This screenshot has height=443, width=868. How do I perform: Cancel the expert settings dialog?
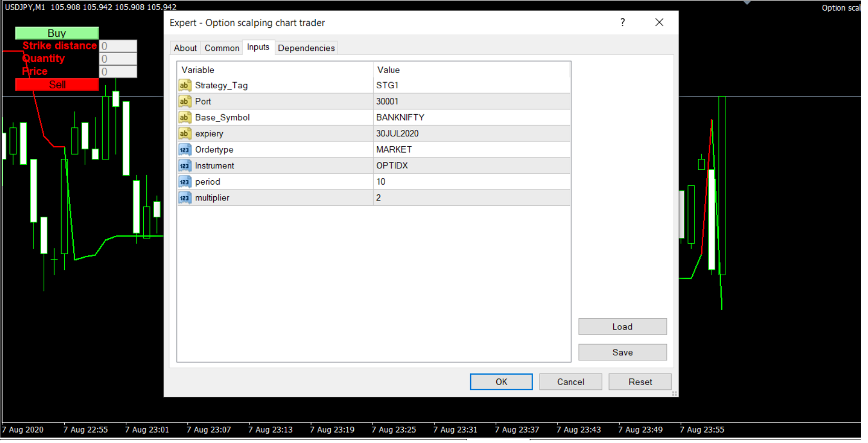[571, 382]
